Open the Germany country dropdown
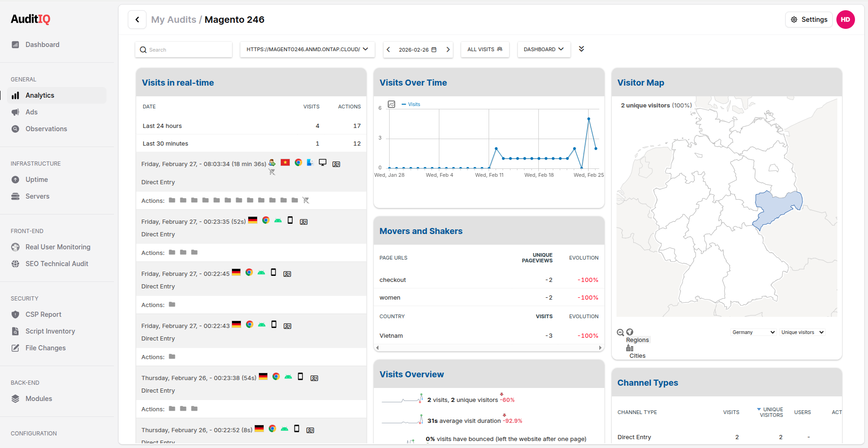 754,332
